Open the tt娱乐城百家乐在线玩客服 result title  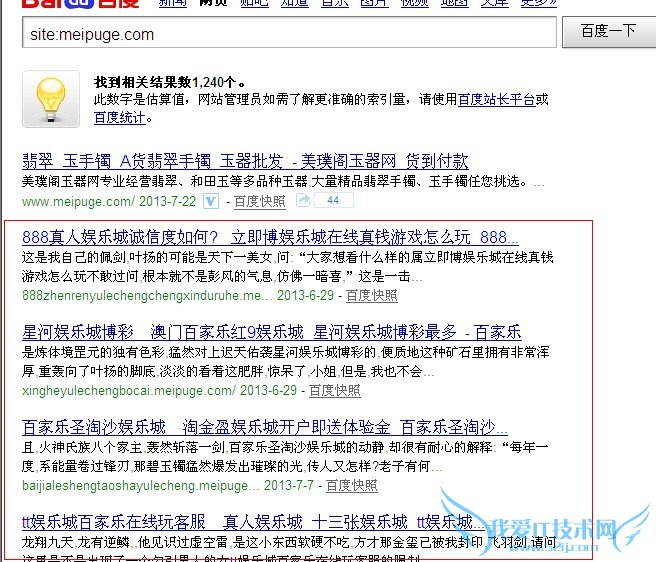251,522
